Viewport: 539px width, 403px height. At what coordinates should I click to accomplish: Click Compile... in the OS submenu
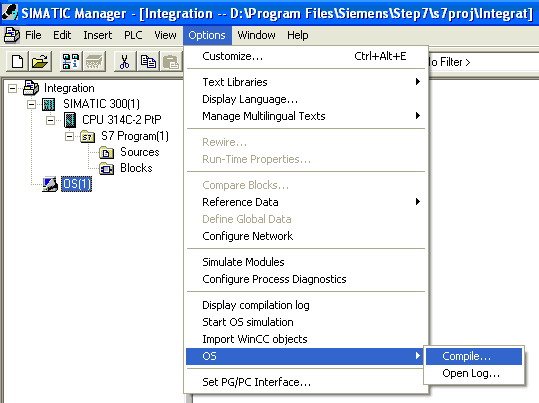(474, 356)
